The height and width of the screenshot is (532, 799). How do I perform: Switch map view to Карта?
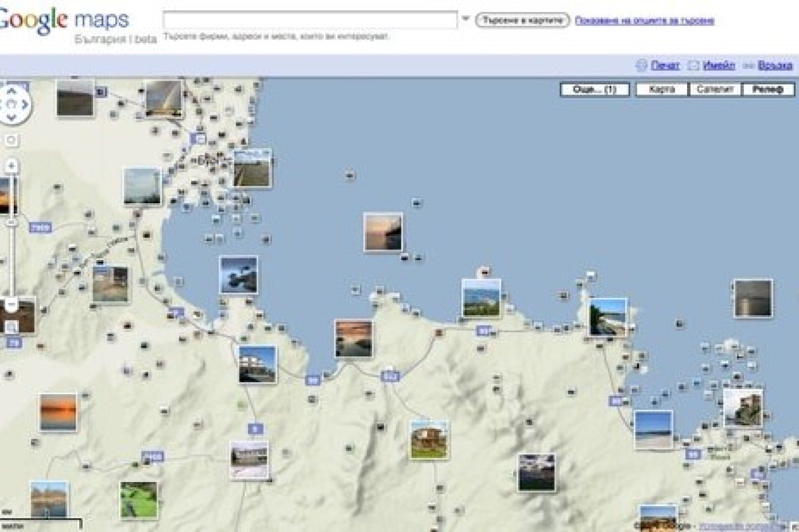[x=662, y=89]
